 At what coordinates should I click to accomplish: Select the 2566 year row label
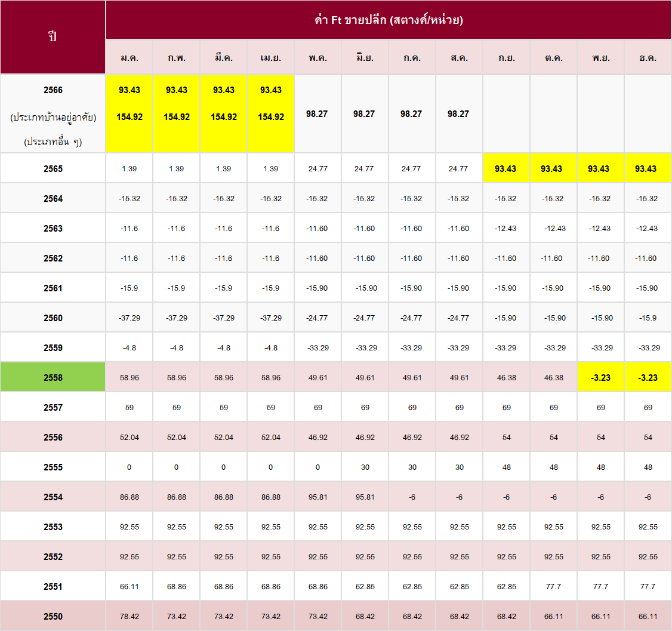click(x=53, y=90)
